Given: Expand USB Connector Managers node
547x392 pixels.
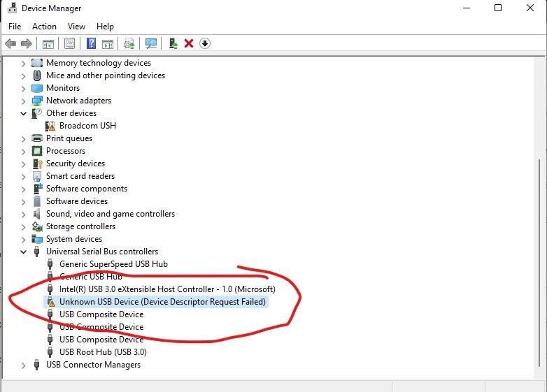Looking at the screenshot, I should [23, 365].
